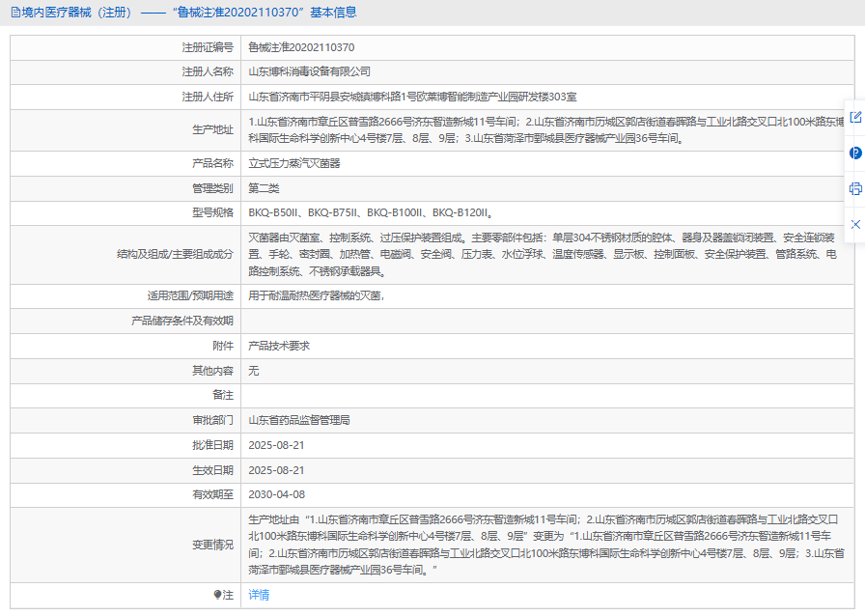Click the 生效日期 row label
The height and width of the screenshot is (616, 865).
click(213, 470)
